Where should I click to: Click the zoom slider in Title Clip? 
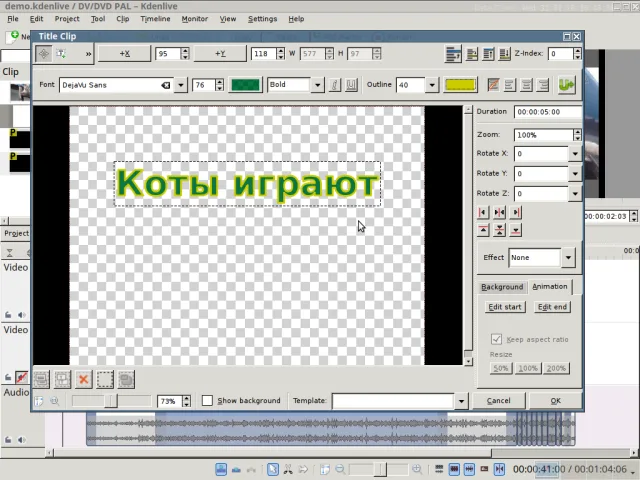click(111, 401)
